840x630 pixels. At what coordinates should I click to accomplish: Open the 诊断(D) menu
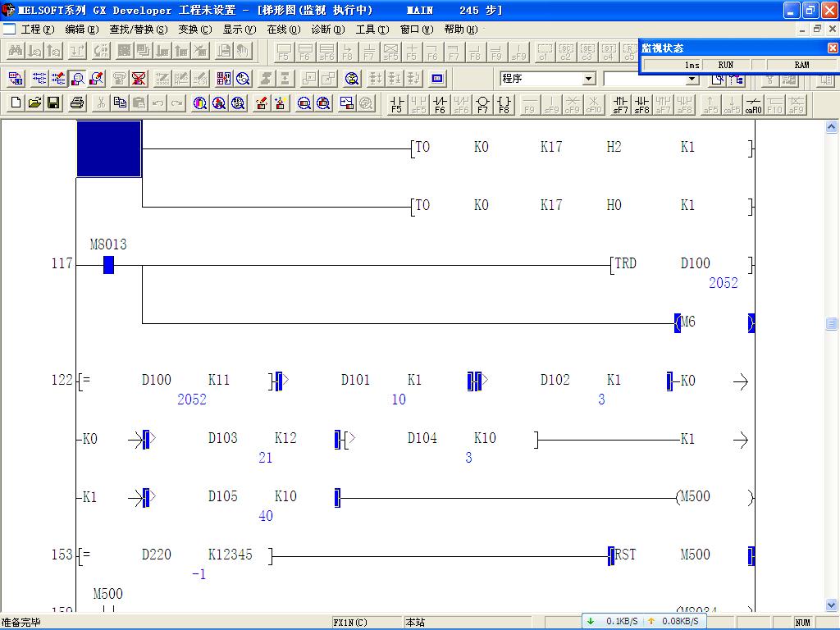click(327, 30)
